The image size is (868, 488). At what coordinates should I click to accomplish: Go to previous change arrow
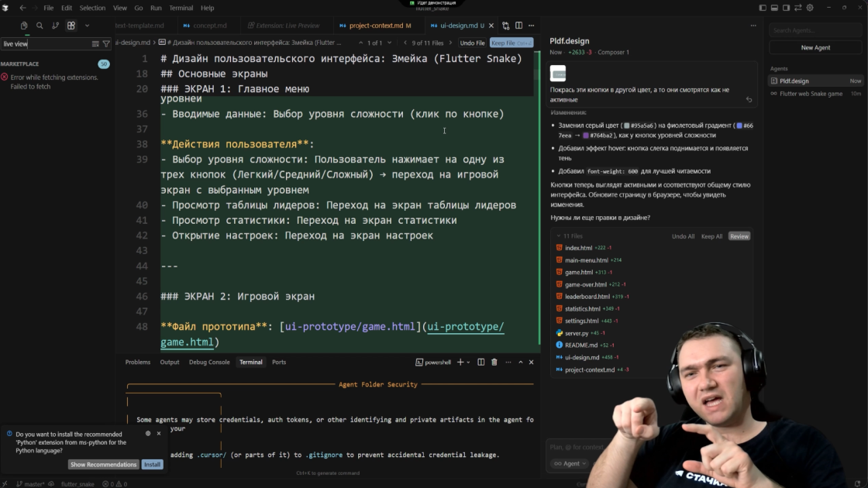pos(360,43)
